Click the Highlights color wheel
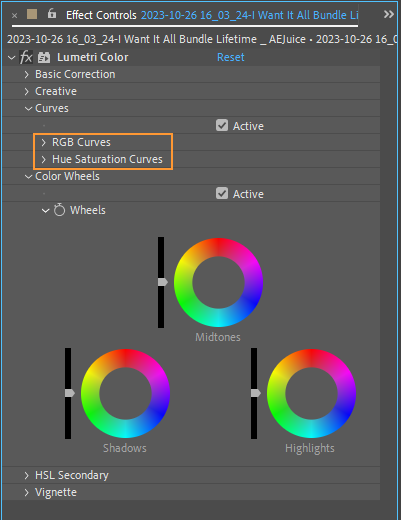 click(311, 393)
